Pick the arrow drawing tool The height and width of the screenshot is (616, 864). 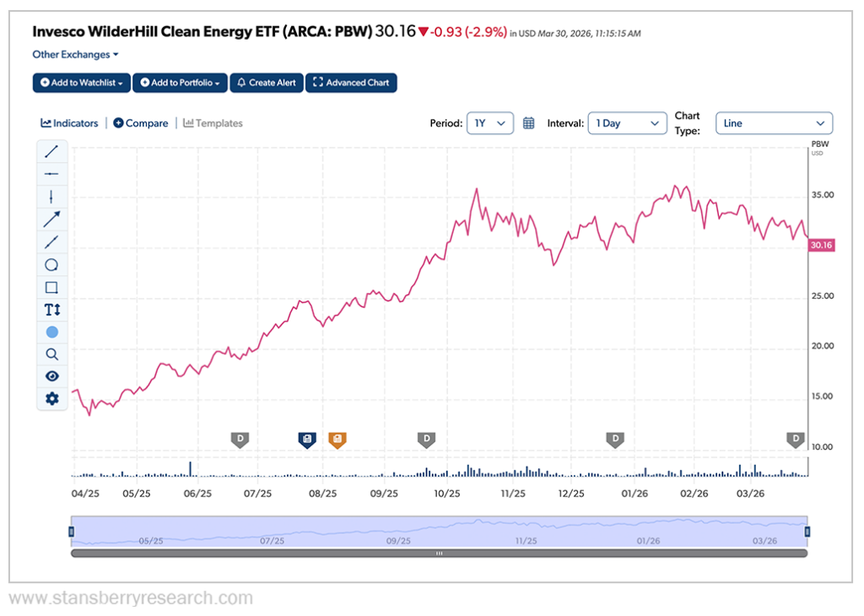(52, 219)
